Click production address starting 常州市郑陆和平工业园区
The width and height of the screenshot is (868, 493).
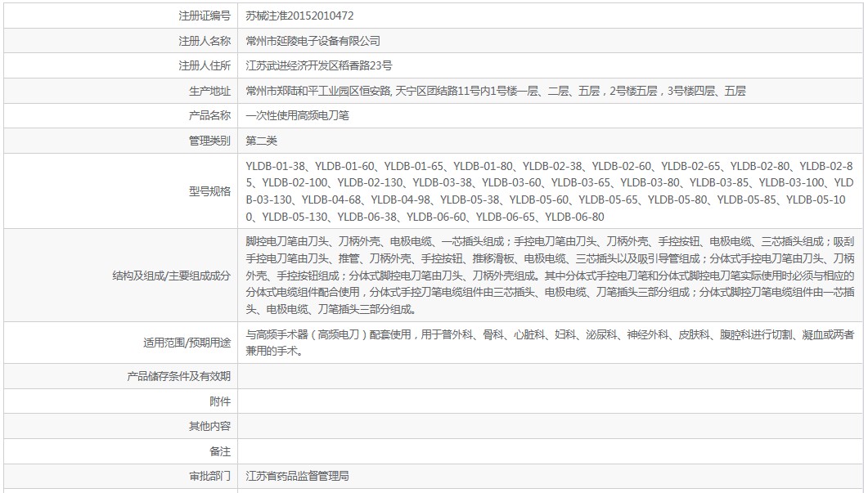[x=496, y=91]
